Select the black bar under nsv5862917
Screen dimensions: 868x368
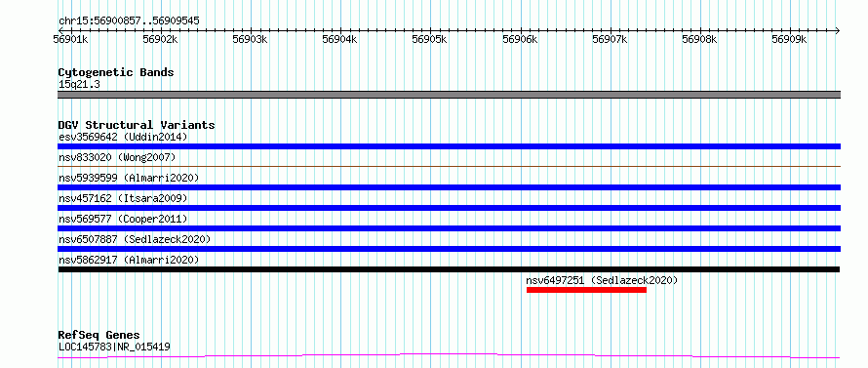coord(449,269)
